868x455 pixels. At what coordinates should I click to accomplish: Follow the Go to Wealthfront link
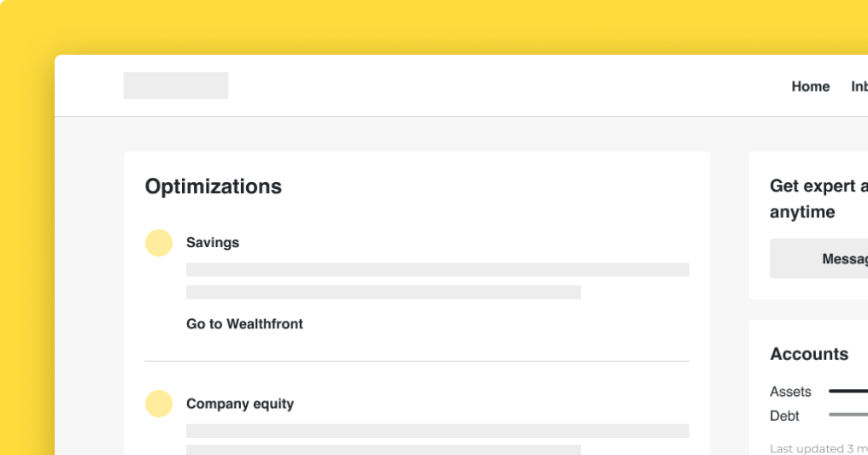pos(244,324)
